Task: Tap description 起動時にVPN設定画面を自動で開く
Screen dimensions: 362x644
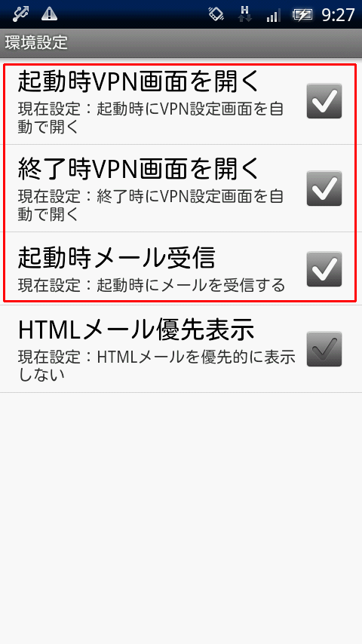Action: point(151,118)
